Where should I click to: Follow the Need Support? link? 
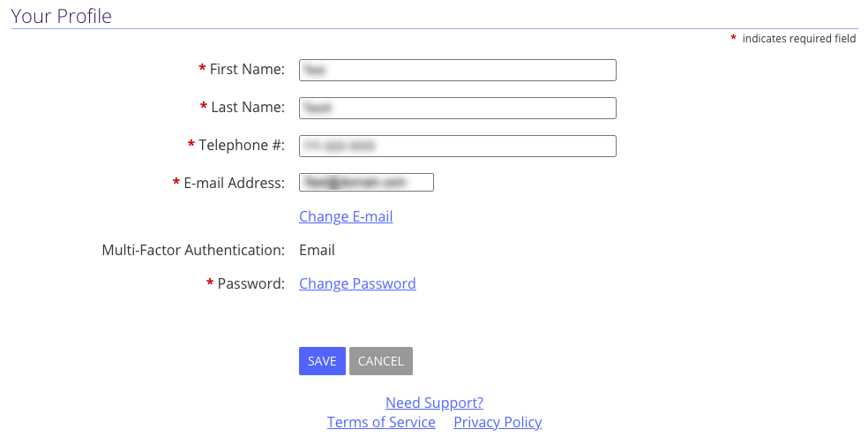[x=435, y=403]
